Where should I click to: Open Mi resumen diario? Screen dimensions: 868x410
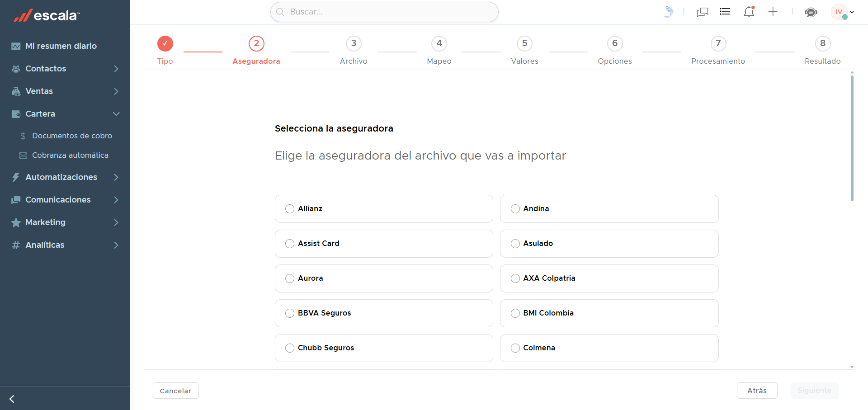[61, 46]
